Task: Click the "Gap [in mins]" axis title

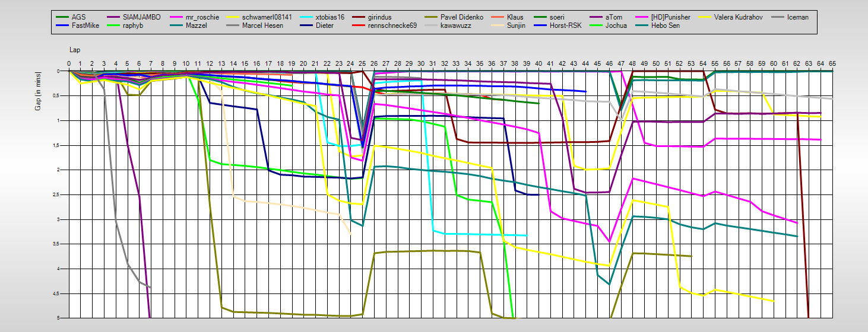Action: [38, 92]
